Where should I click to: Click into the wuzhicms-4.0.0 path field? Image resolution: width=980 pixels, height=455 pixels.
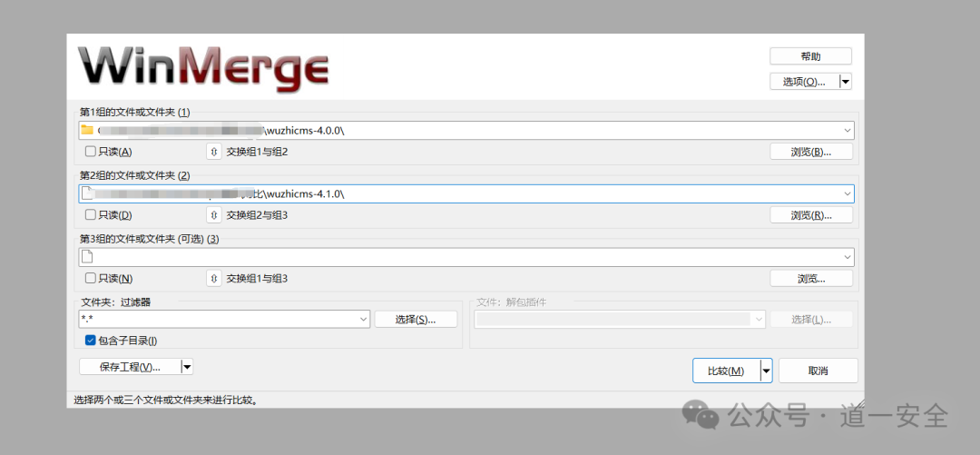(x=466, y=130)
